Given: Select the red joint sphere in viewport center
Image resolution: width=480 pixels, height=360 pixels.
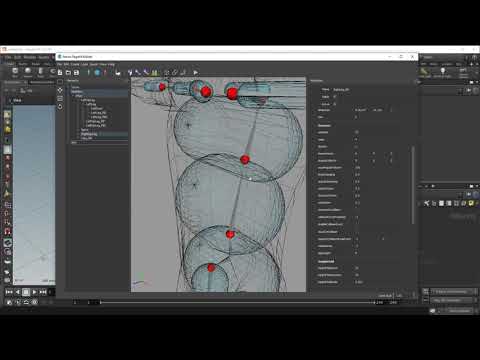Looking at the screenshot, I should [x=245, y=160].
